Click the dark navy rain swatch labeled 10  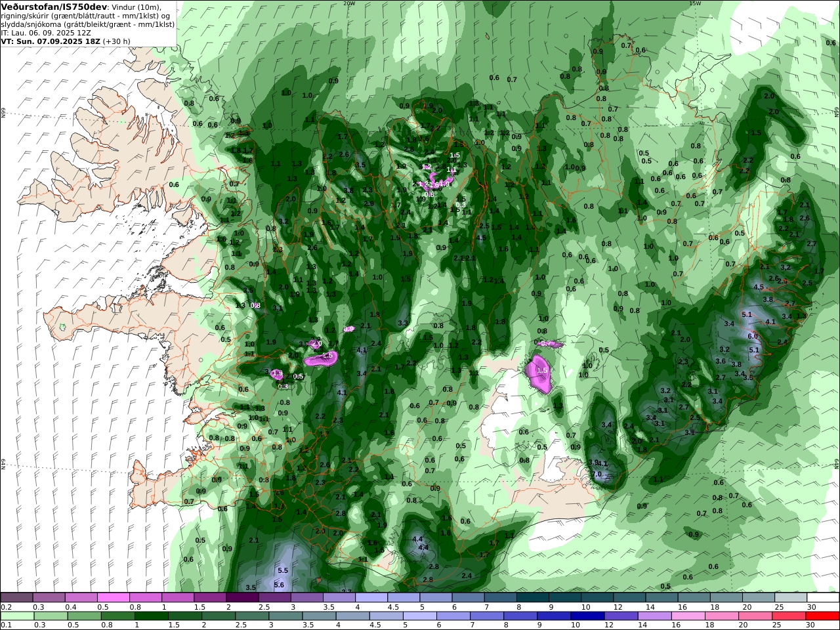click(586, 616)
